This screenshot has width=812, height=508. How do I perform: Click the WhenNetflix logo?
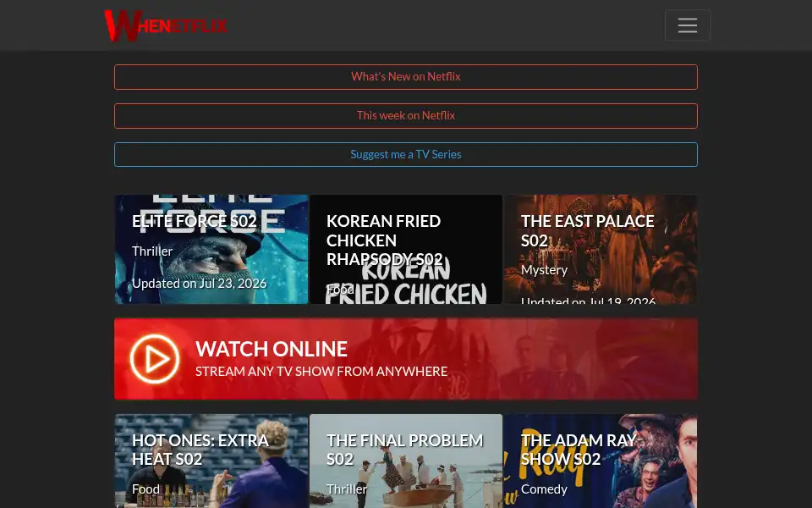pos(166,25)
